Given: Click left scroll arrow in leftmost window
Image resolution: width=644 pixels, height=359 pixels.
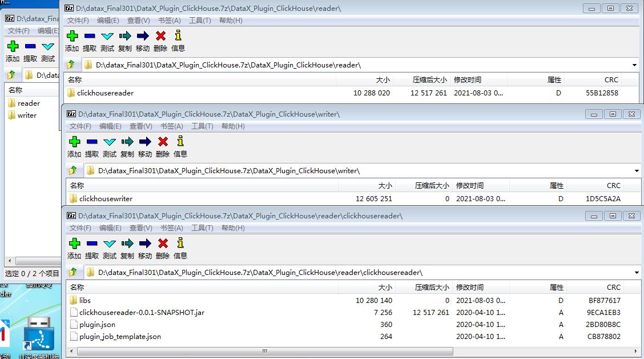Looking at the screenshot, I should (10, 261).
